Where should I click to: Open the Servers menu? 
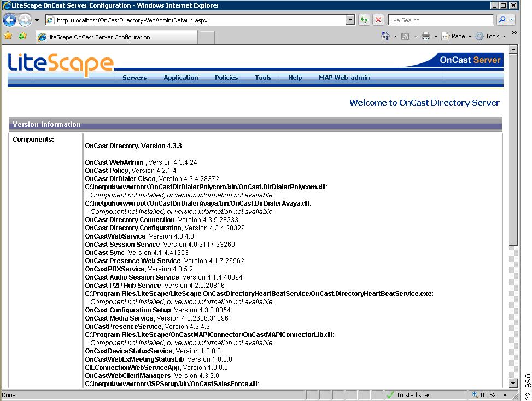(x=135, y=78)
